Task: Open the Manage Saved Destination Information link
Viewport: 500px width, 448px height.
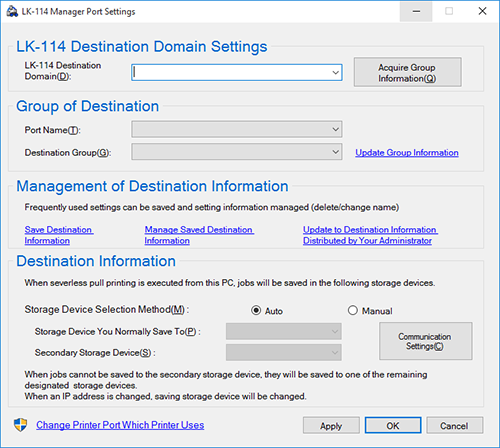Action: (199, 235)
